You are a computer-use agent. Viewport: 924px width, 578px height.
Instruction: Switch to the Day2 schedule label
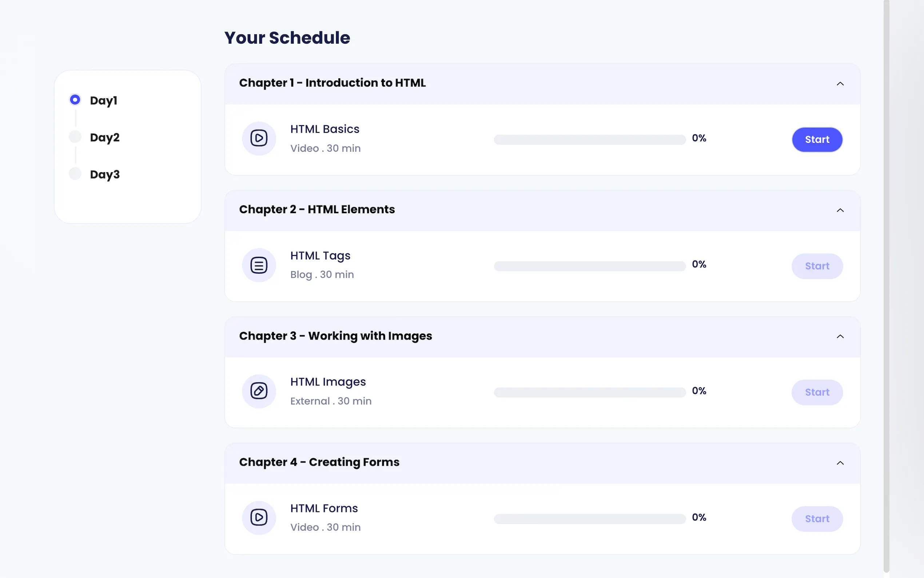click(105, 137)
